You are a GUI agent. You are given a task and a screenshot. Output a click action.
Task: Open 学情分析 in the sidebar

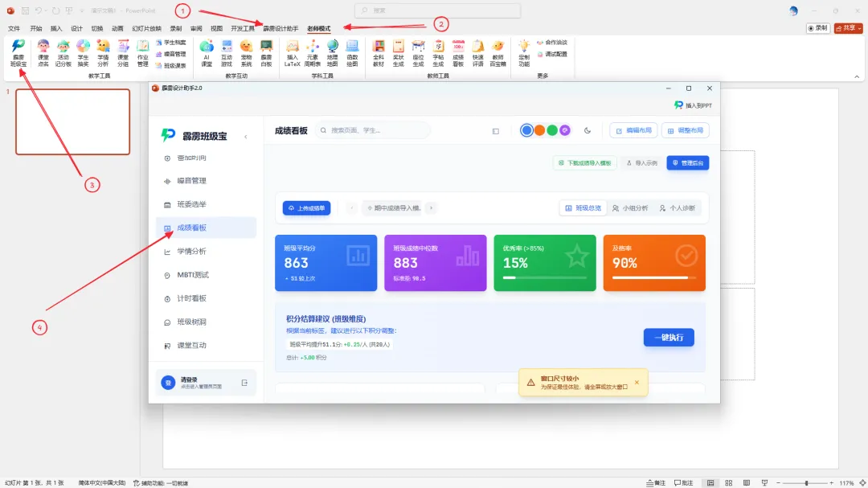[206, 252]
